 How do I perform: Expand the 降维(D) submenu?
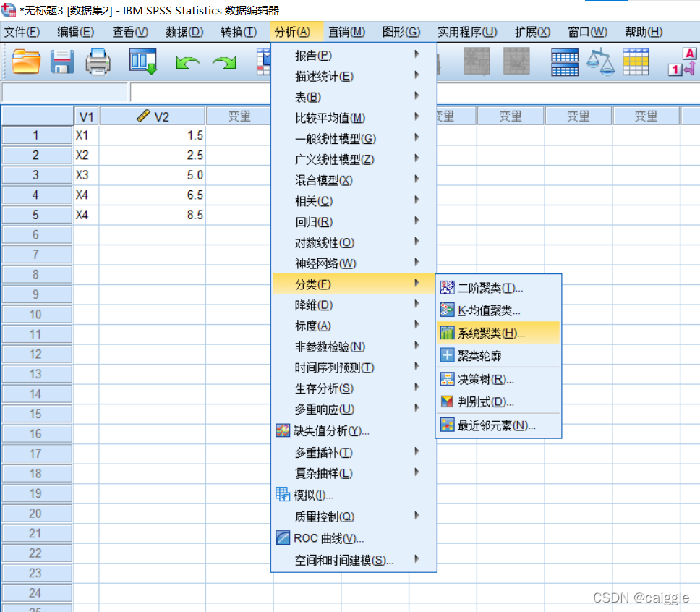354,305
